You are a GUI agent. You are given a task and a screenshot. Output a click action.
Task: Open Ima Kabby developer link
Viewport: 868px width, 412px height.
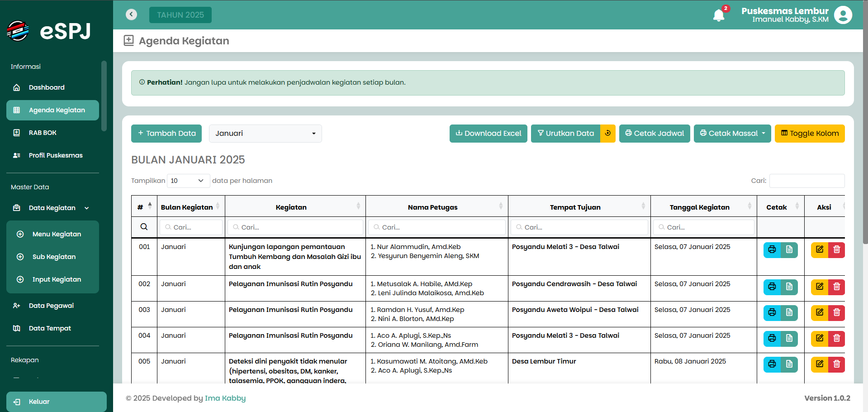(x=225, y=398)
